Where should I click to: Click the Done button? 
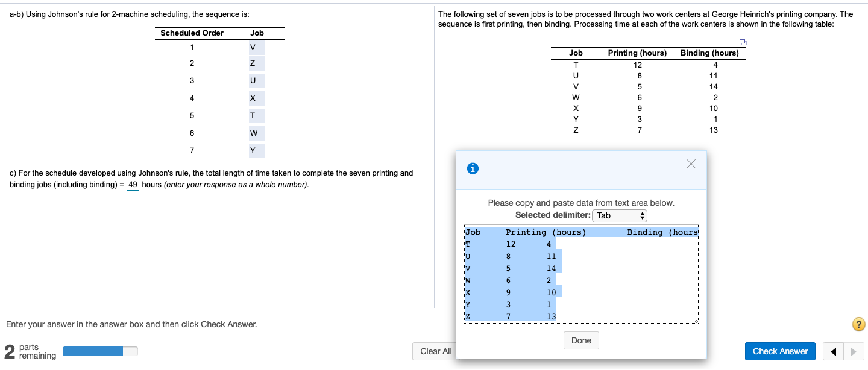click(580, 340)
